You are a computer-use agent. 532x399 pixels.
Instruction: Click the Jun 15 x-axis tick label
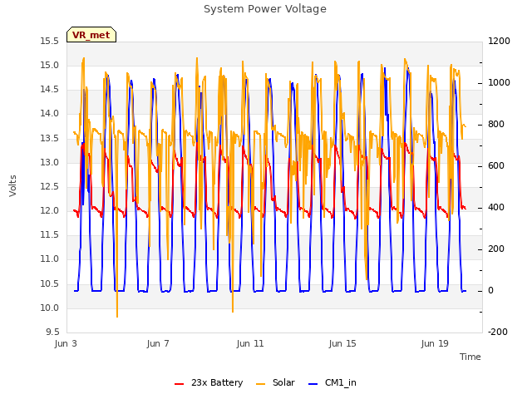342,343
